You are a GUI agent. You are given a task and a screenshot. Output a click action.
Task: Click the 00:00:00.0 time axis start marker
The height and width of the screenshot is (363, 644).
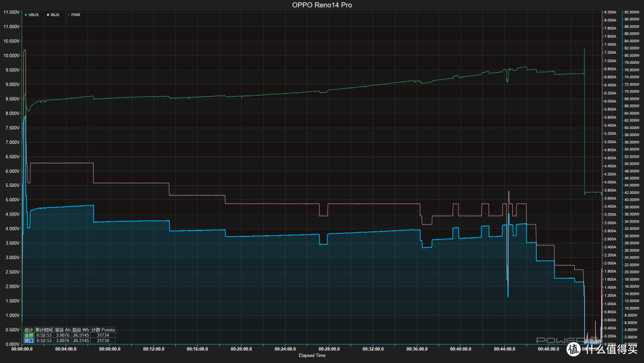pos(22,349)
